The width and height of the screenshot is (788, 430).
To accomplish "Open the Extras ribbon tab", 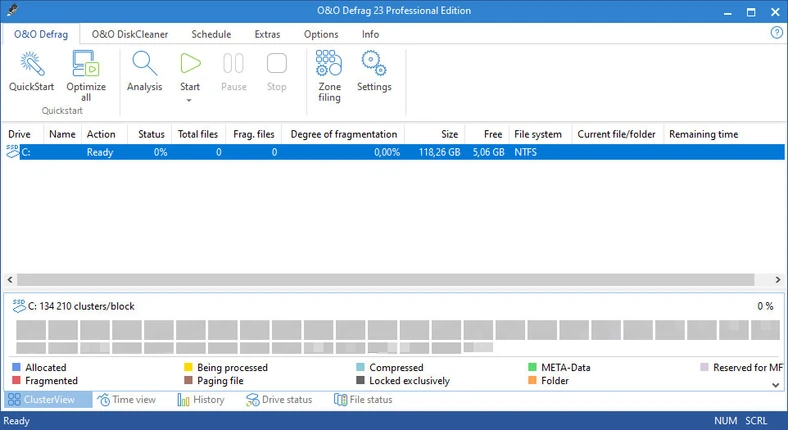I will pyautogui.click(x=267, y=34).
